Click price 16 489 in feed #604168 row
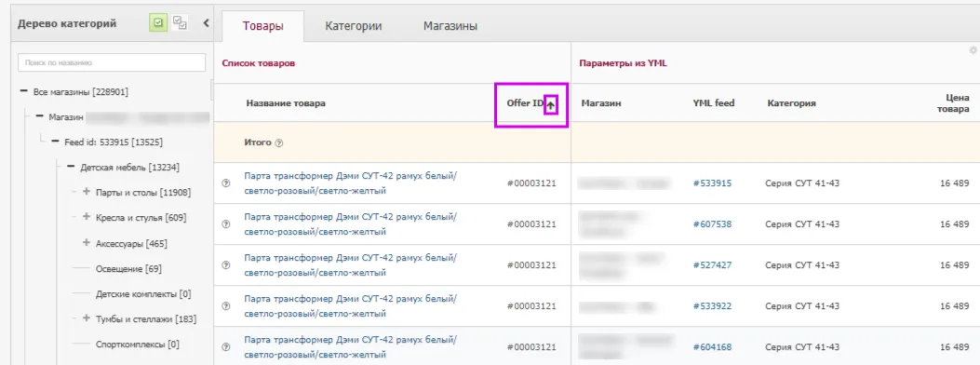The image size is (980, 365). 954,347
